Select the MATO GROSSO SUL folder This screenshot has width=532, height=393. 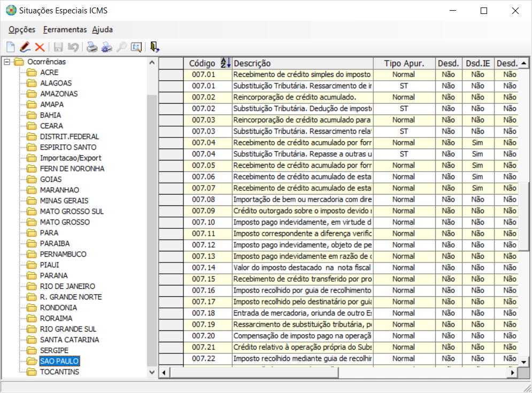coord(72,211)
